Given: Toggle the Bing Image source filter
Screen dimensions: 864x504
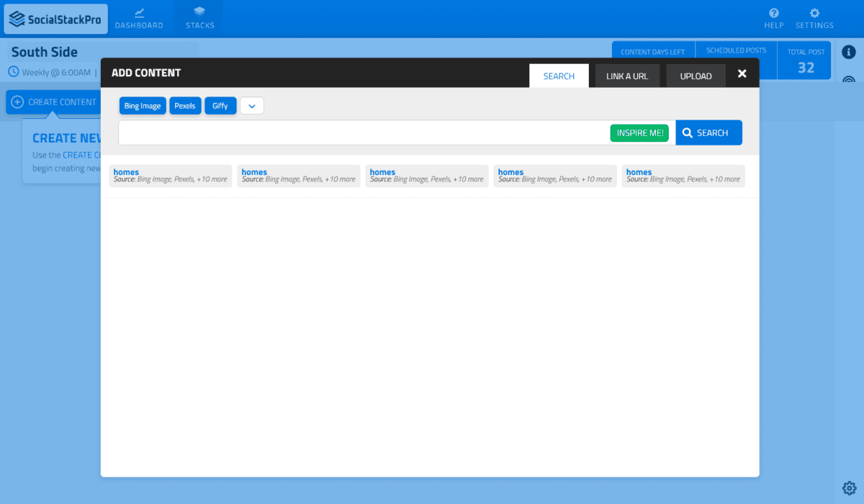Looking at the screenshot, I should (143, 106).
